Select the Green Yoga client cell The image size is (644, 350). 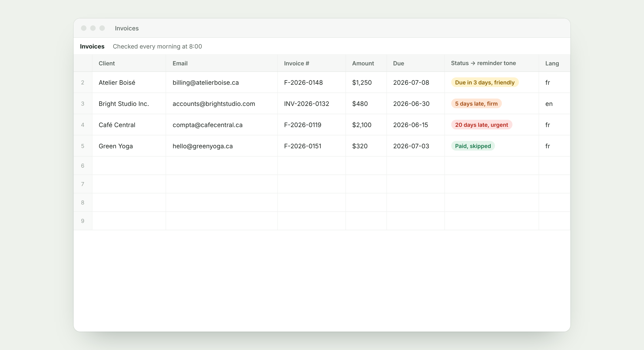pyautogui.click(x=129, y=146)
